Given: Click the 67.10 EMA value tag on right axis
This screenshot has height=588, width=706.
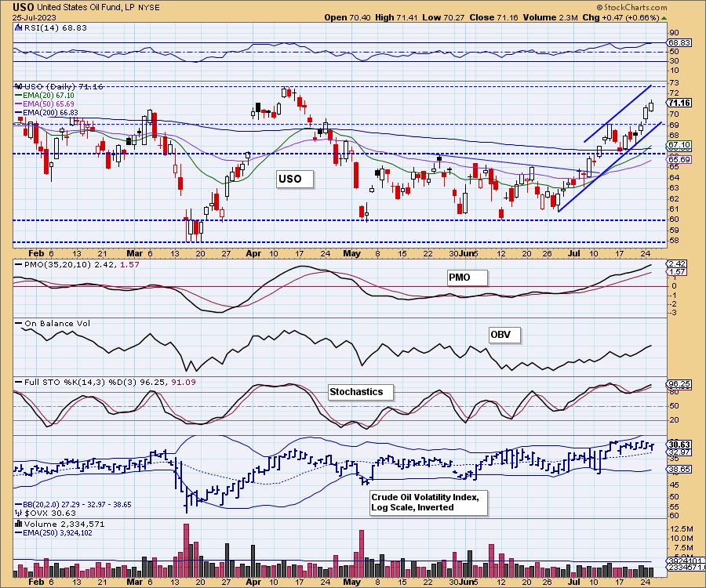Looking at the screenshot, I should (679, 145).
